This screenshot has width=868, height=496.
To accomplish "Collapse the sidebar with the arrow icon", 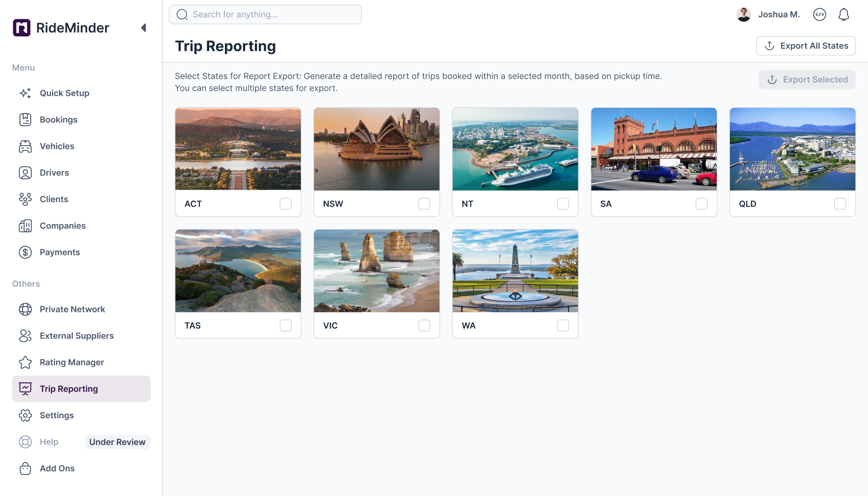I will click(x=144, y=28).
